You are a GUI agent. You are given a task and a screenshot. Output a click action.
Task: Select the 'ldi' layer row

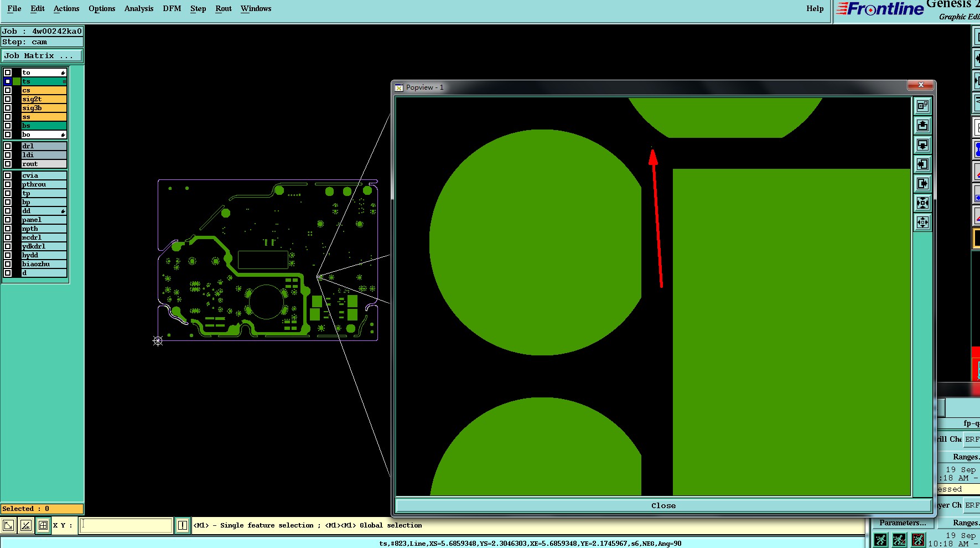(x=44, y=155)
